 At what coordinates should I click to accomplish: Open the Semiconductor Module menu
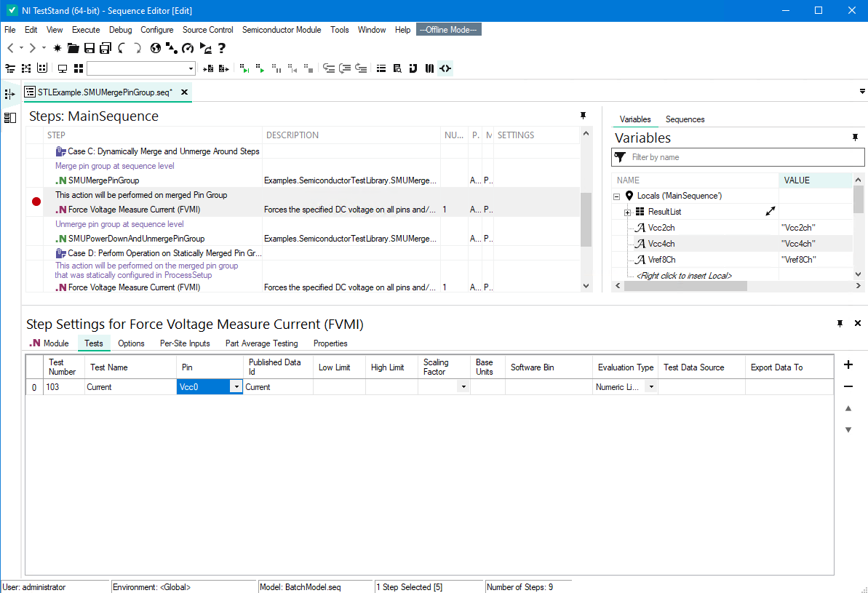[282, 30]
